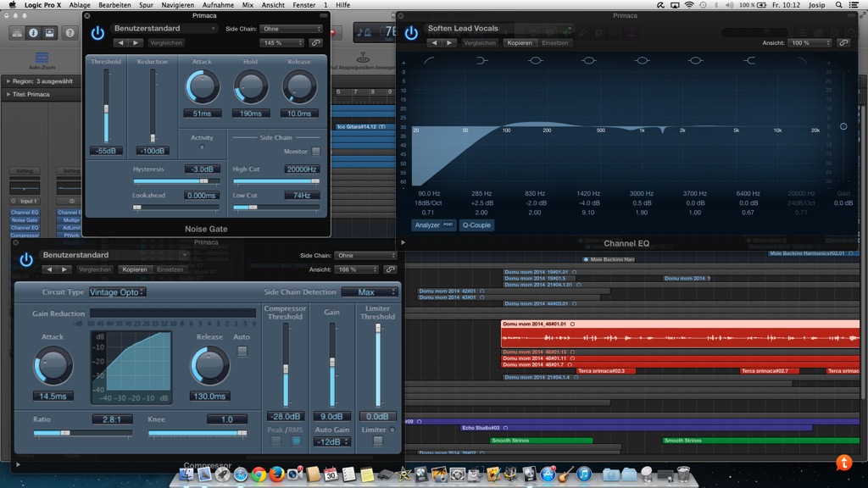Open Quick Help question mark icon
Image resolution: width=868 pixels, height=488 pixels.
[x=70, y=33]
